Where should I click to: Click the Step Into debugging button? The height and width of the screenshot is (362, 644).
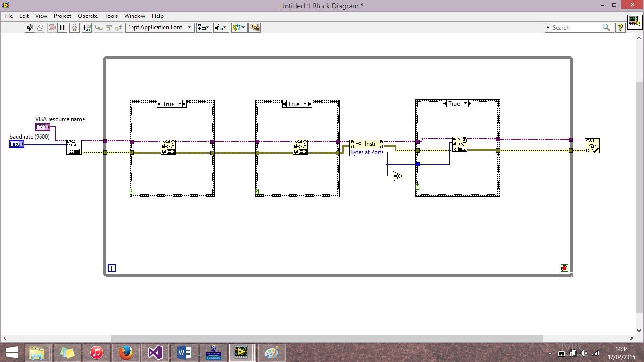99,27
